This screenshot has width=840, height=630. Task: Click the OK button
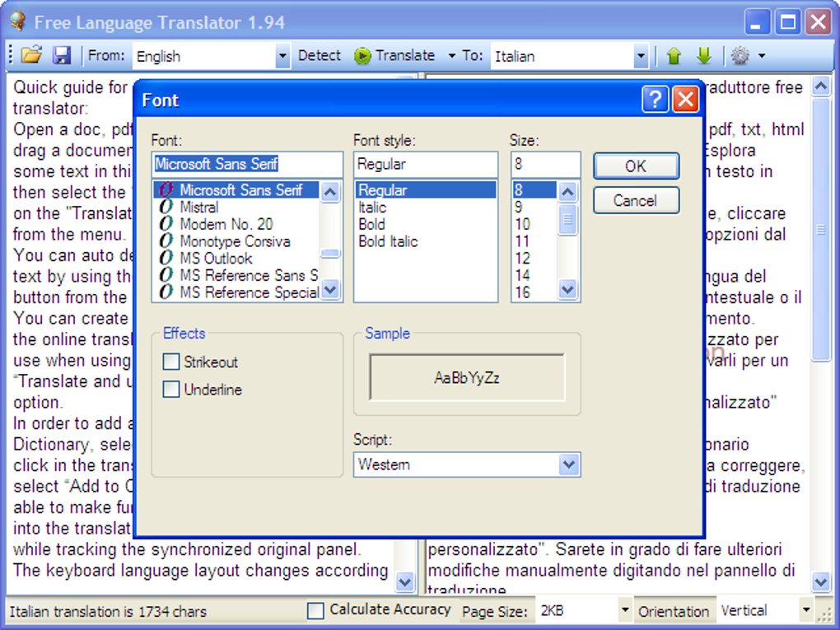[x=635, y=166]
